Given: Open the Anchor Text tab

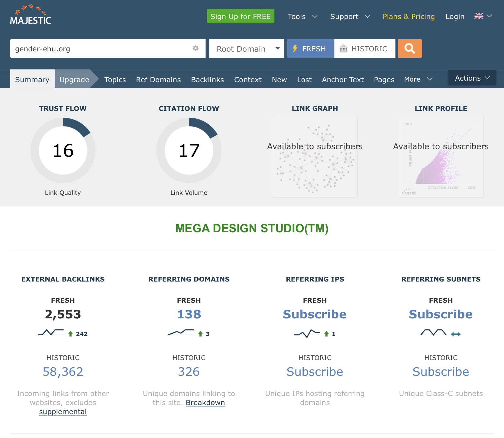Looking at the screenshot, I should tap(343, 79).
